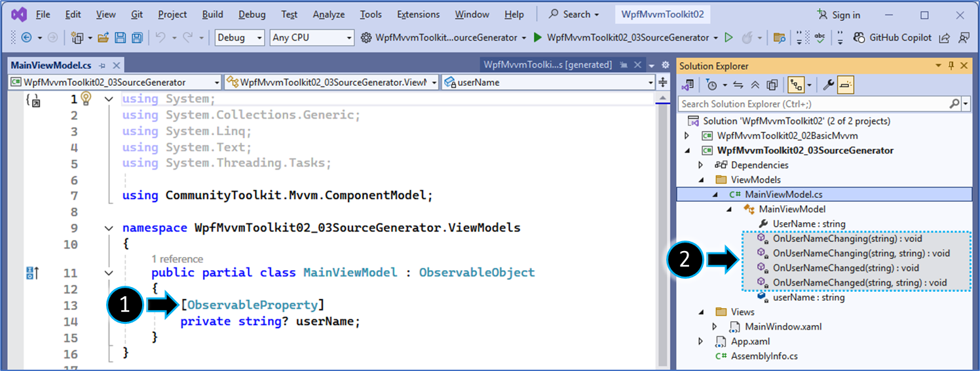
Task: Click the Undo arrow icon
Action: 160,38
